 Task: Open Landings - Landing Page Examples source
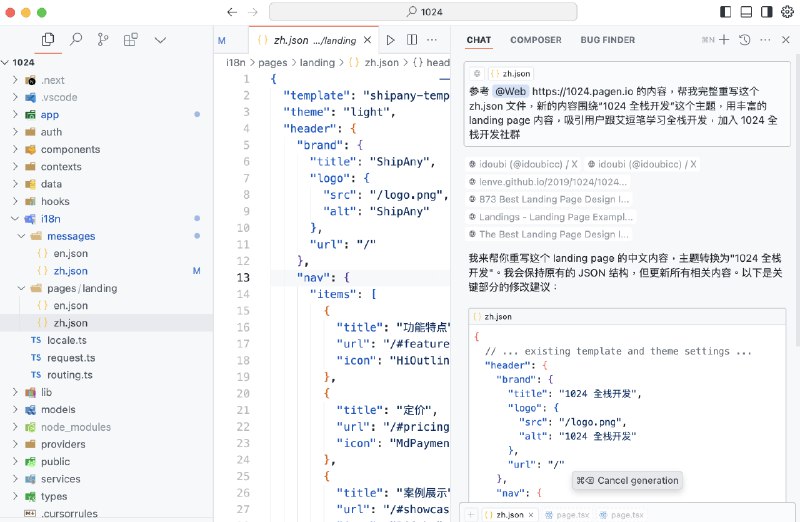(x=551, y=216)
